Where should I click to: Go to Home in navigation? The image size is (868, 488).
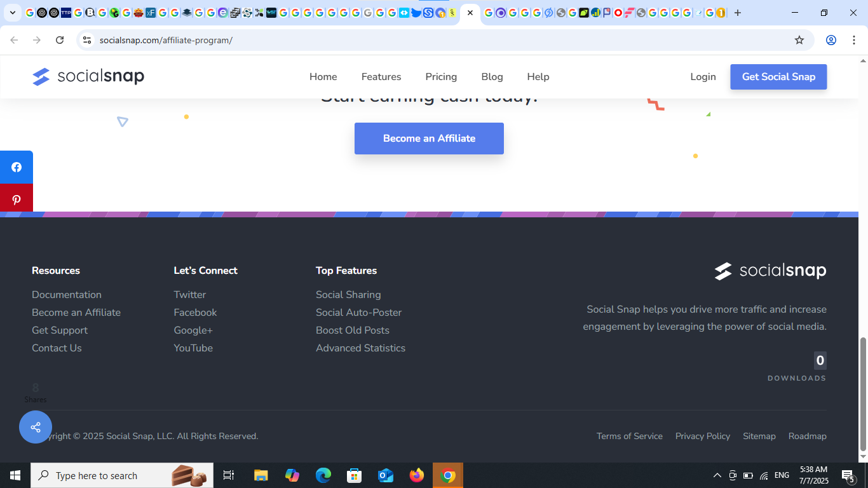tap(323, 77)
